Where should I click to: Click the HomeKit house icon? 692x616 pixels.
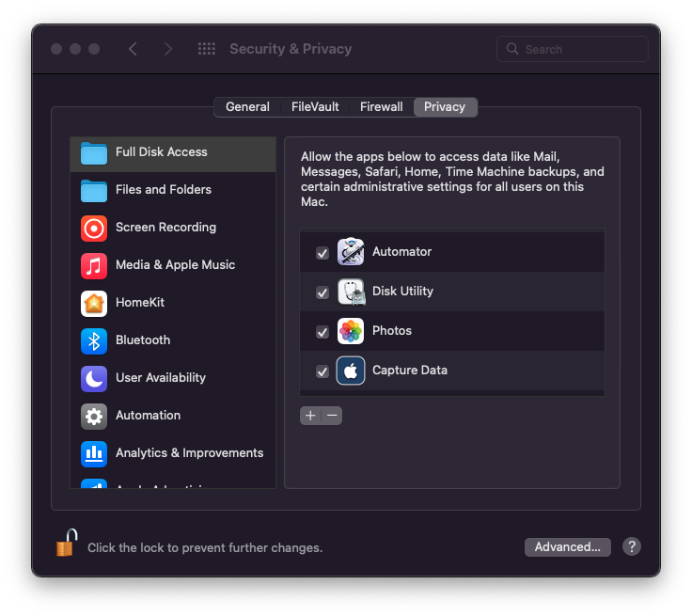pos(94,304)
